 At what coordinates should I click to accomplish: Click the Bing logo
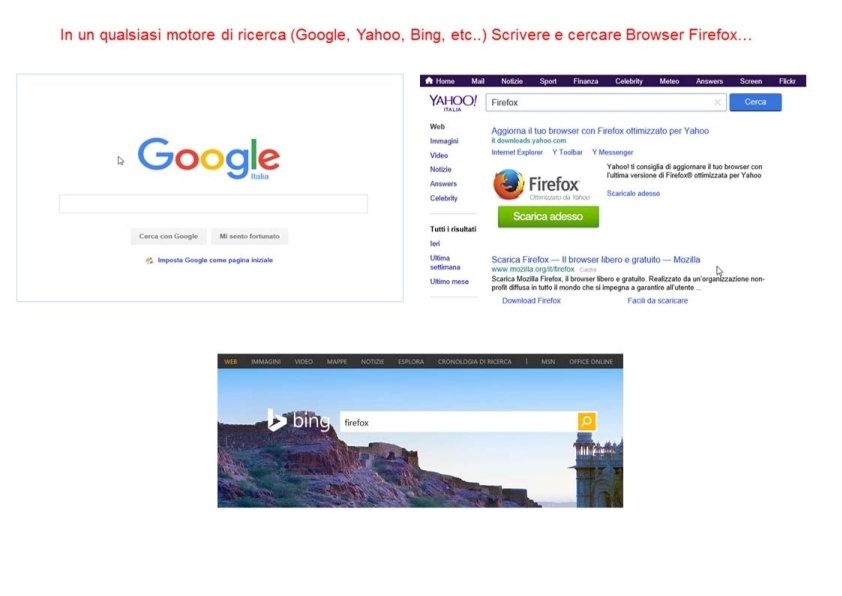click(x=299, y=420)
